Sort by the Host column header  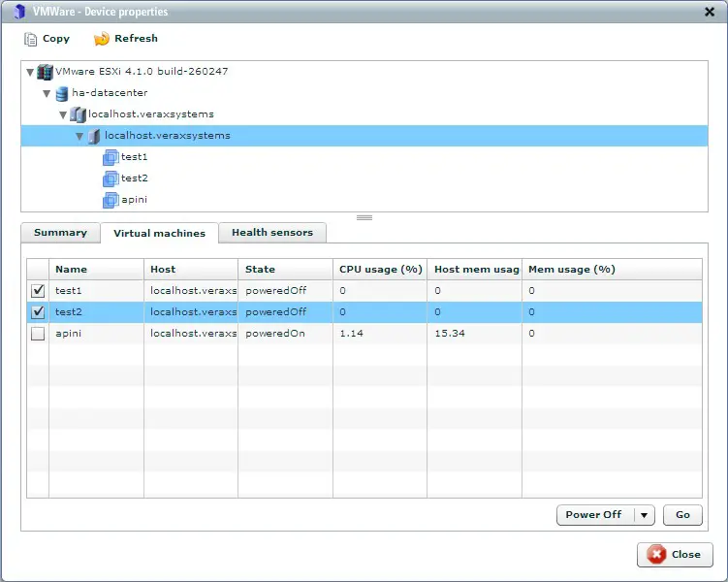[191, 270]
